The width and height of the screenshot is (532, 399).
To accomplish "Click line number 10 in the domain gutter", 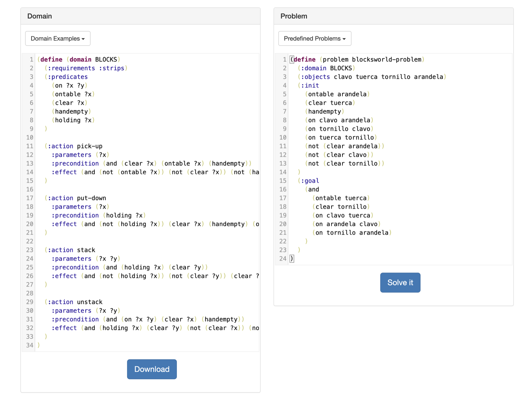I will click(x=30, y=137).
